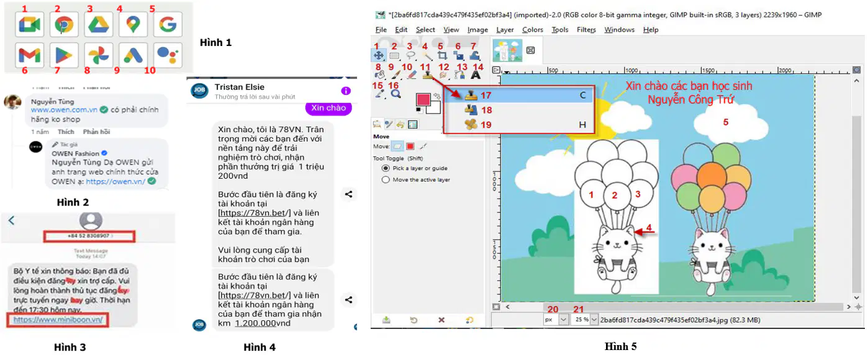Click the Google Drive app icon
868x355 pixels.
(x=98, y=25)
